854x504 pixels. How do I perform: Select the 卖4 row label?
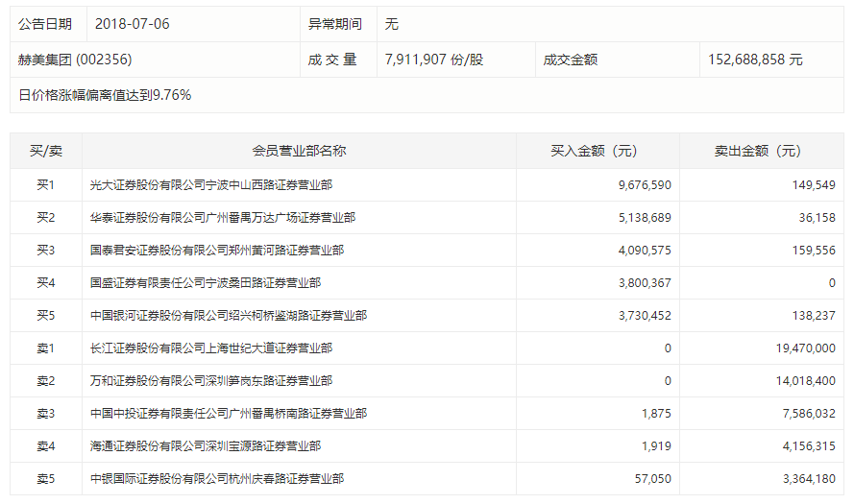tap(46, 446)
